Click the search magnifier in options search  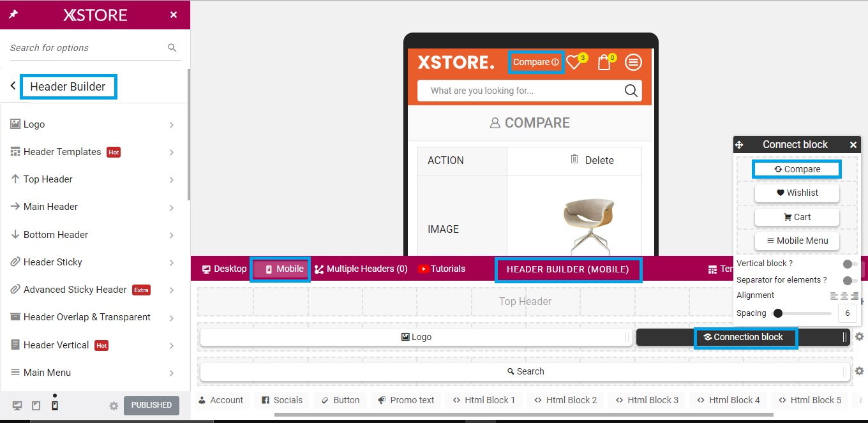[x=172, y=48]
